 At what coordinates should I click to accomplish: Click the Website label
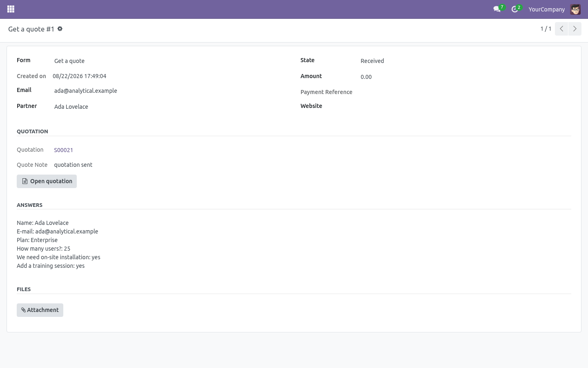pyautogui.click(x=311, y=106)
